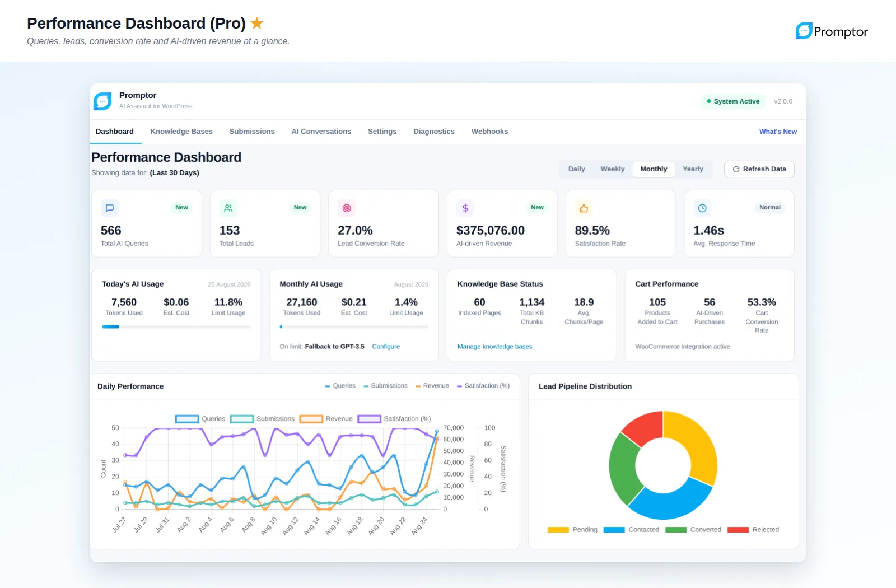Open the Manage knowledge bases link
Viewport: 896px width, 588px height.
pyautogui.click(x=495, y=347)
